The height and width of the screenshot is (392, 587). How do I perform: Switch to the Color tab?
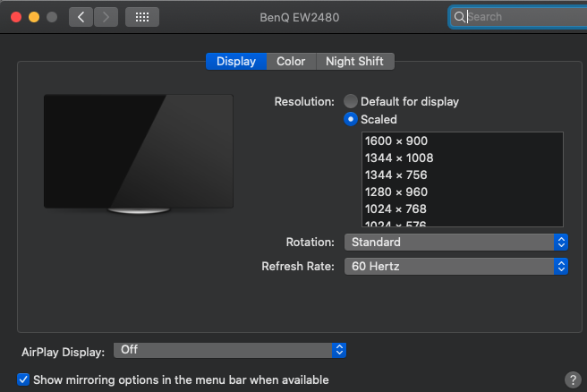pos(291,61)
